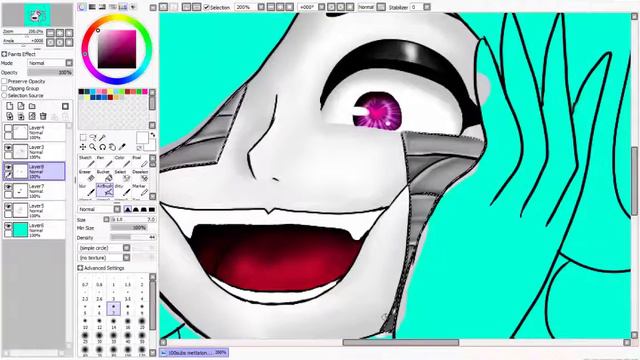Click the navigator thumbnail preview

(x=37, y=15)
